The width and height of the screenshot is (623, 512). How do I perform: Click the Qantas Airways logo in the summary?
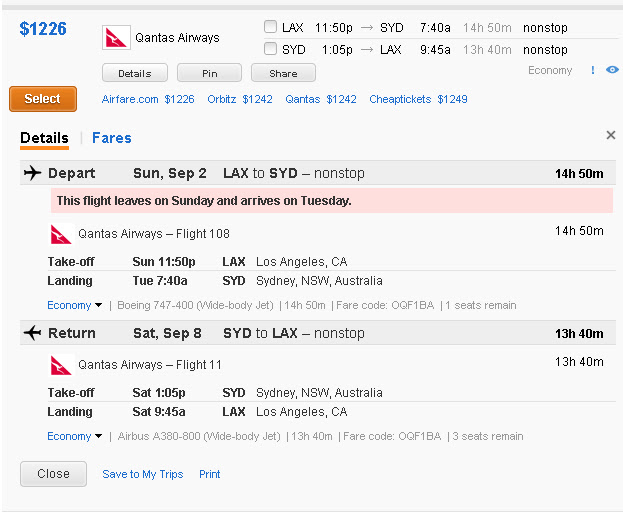(x=116, y=38)
